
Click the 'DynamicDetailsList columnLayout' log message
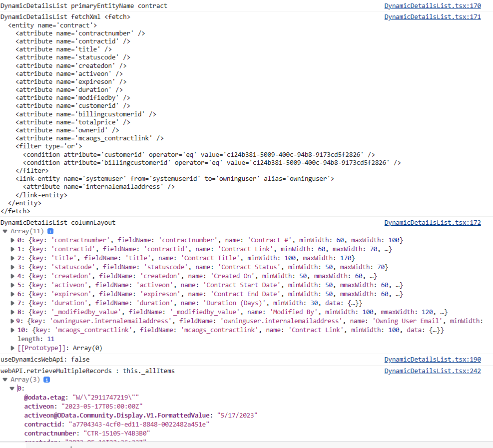58,223
